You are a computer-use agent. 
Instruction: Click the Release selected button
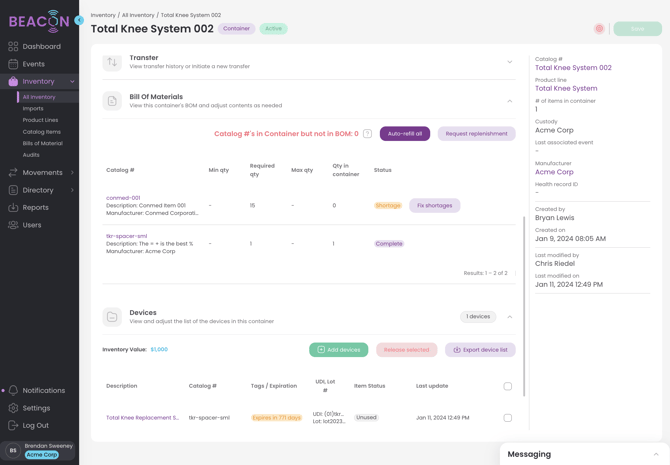pos(406,350)
